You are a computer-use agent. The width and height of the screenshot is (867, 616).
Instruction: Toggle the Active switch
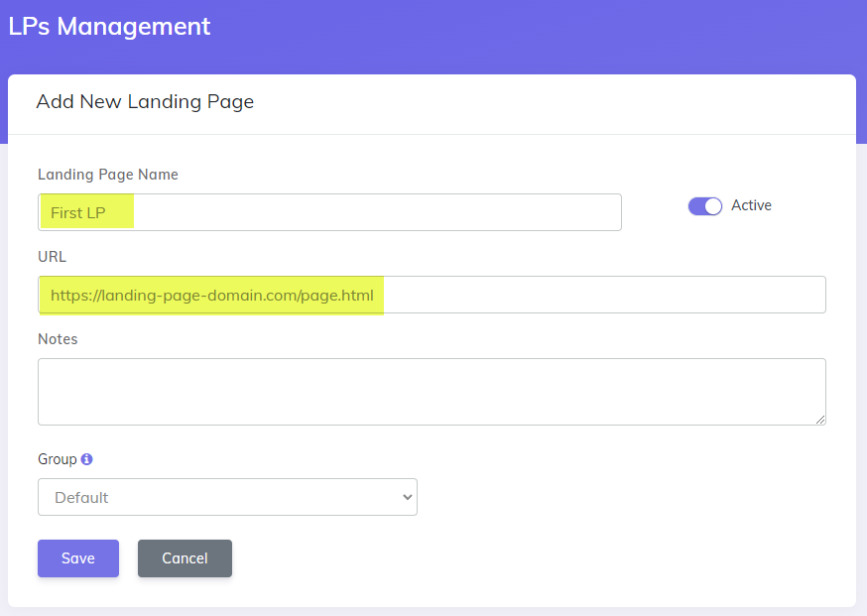click(x=705, y=206)
